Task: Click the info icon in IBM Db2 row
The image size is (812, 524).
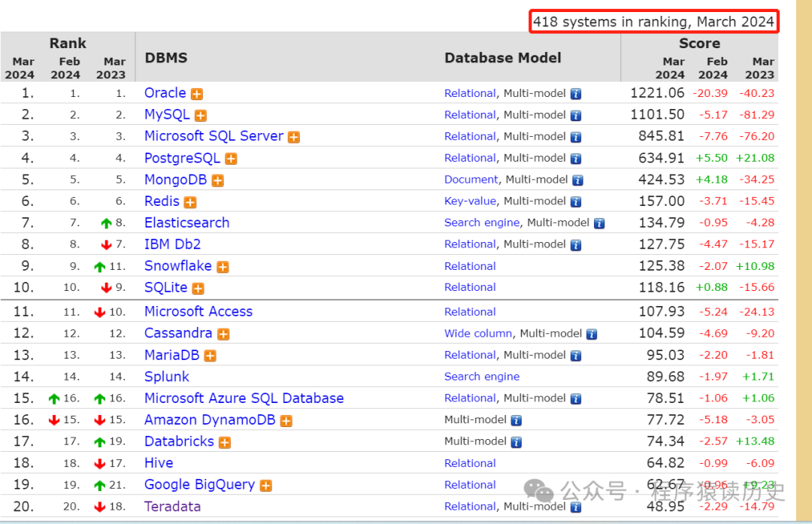Action: 576,245
